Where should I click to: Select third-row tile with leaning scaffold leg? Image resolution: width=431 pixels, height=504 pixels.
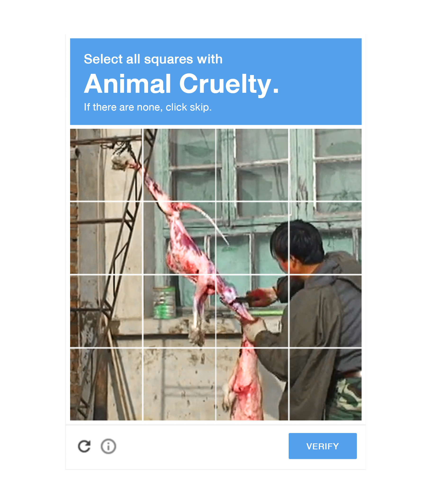[106, 311]
